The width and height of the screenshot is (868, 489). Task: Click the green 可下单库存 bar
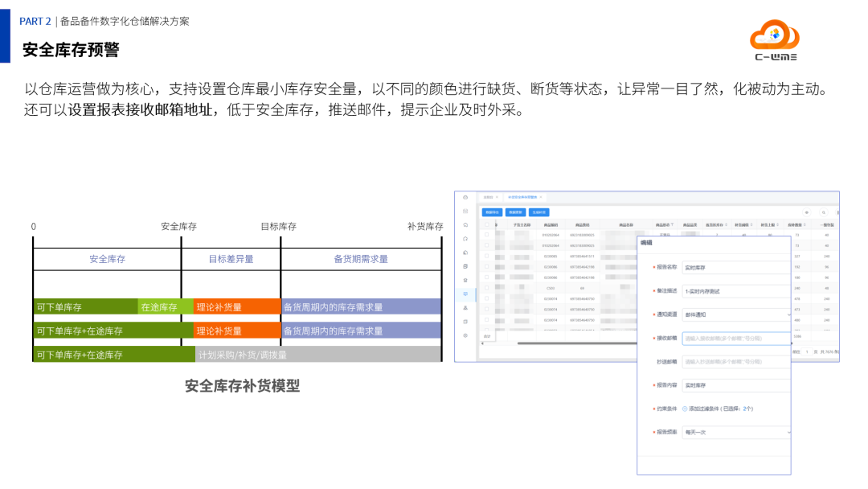pyautogui.click(x=85, y=306)
